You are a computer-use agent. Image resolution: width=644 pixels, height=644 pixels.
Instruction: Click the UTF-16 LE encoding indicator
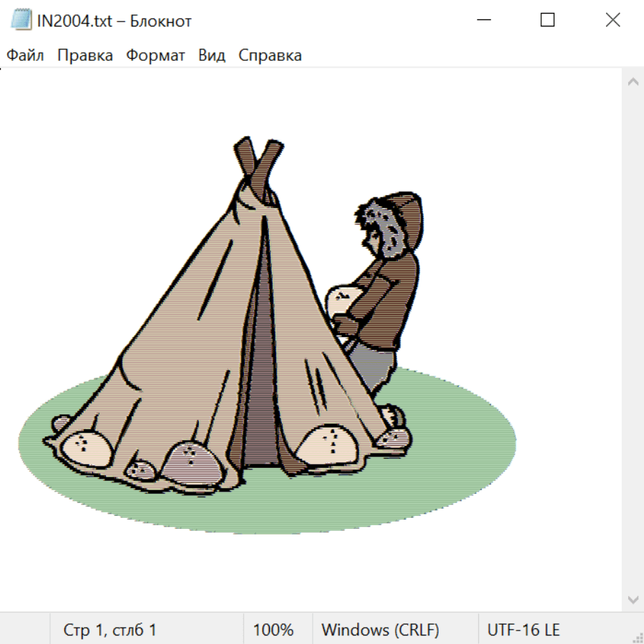[523, 630]
